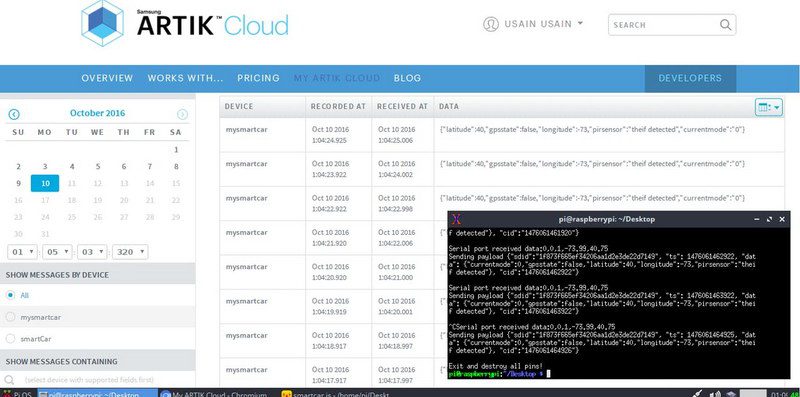Click Chromium icon in taskbar
This screenshot has width=800, height=397.
165,394
